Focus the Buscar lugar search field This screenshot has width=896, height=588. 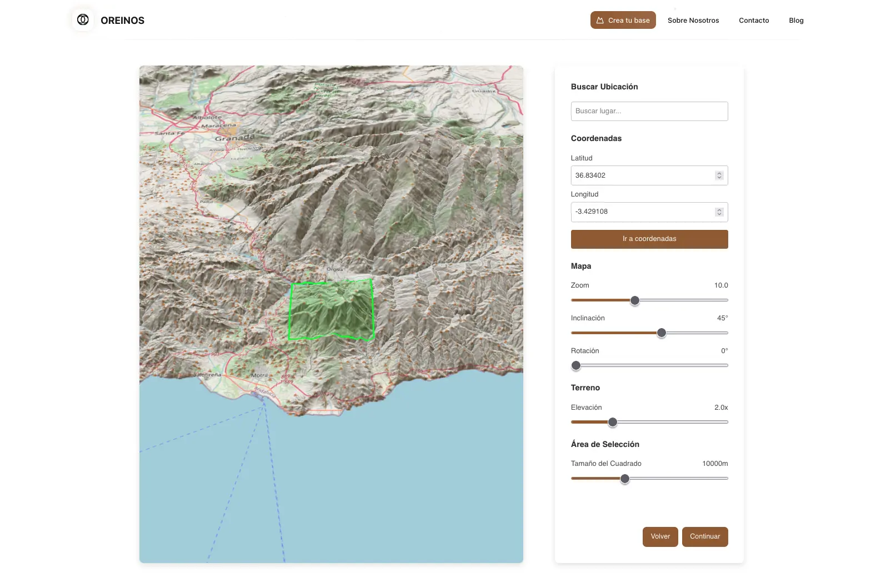[649, 111]
